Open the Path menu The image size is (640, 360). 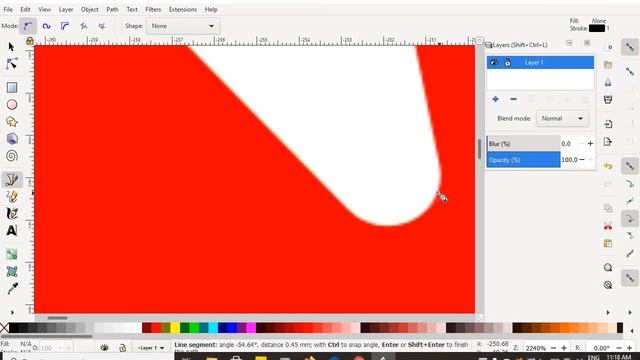(112, 9)
